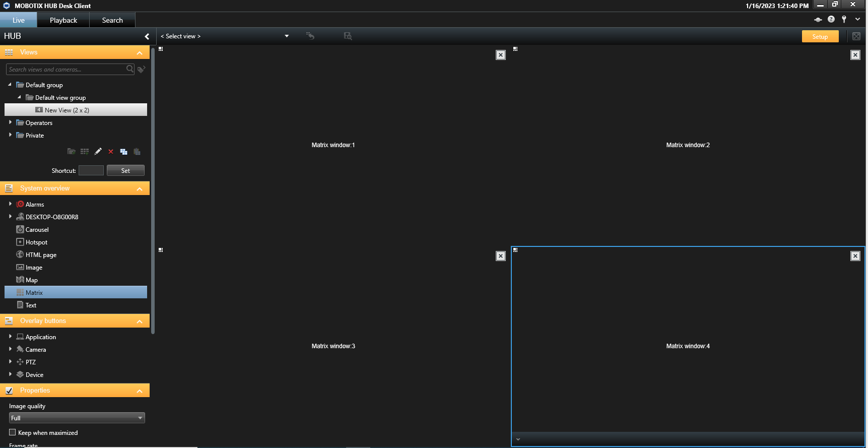This screenshot has height=448, width=868.
Task: Expand Application overlay buttons
Action: (x=10, y=337)
